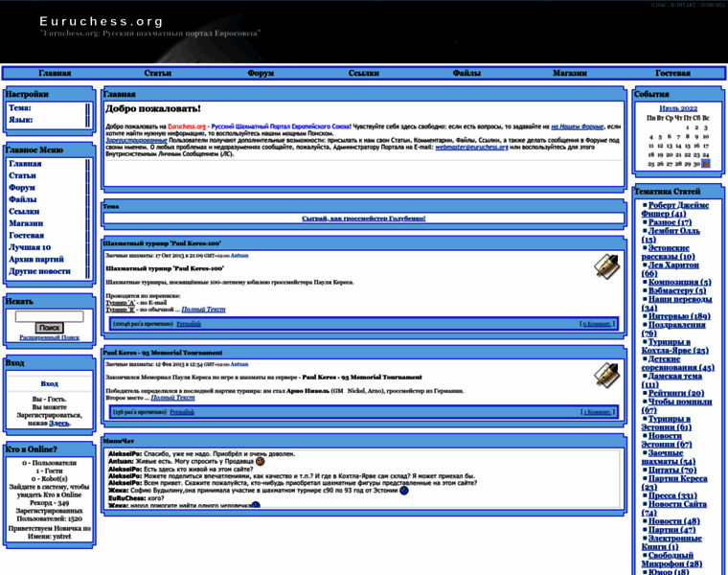
Task: Open Форум in the top navigation bar
Action: [x=261, y=73]
